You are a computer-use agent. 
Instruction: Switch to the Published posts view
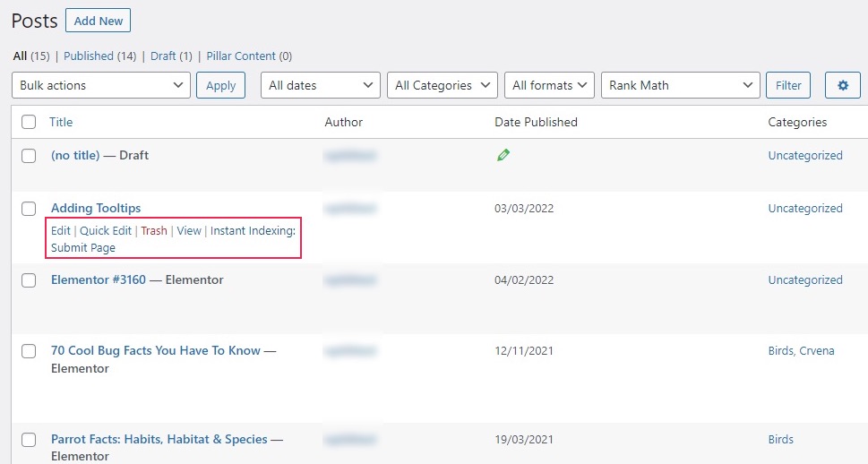[89, 56]
